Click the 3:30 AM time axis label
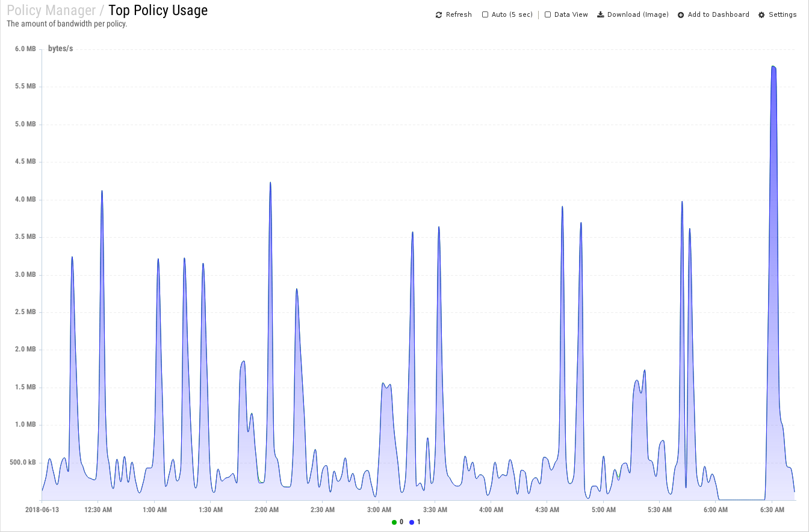The image size is (809, 532). click(x=435, y=510)
